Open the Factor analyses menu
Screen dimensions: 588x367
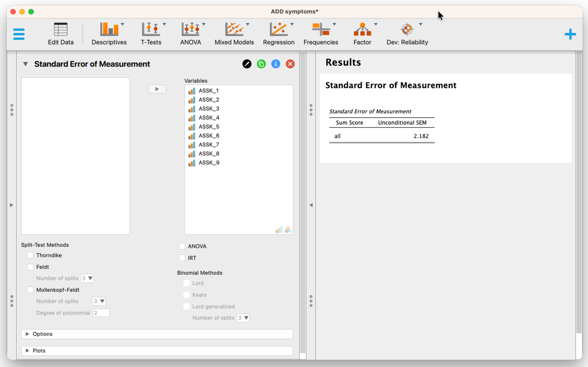coord(362,34)
